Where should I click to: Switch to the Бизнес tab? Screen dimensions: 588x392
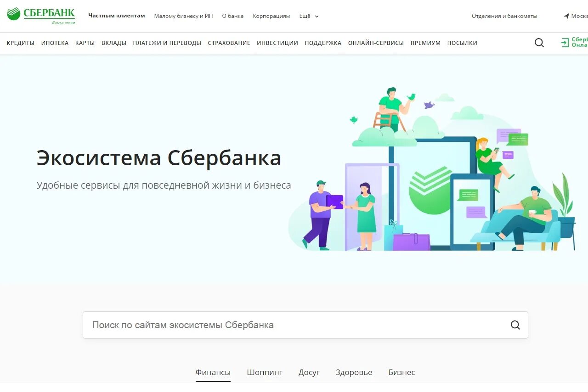click(401, 372)
